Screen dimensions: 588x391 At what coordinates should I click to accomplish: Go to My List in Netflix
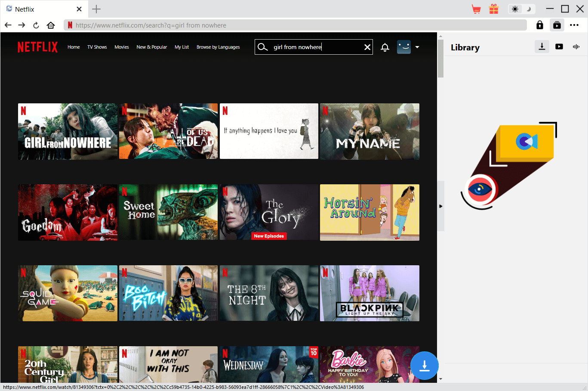(182, 47)
